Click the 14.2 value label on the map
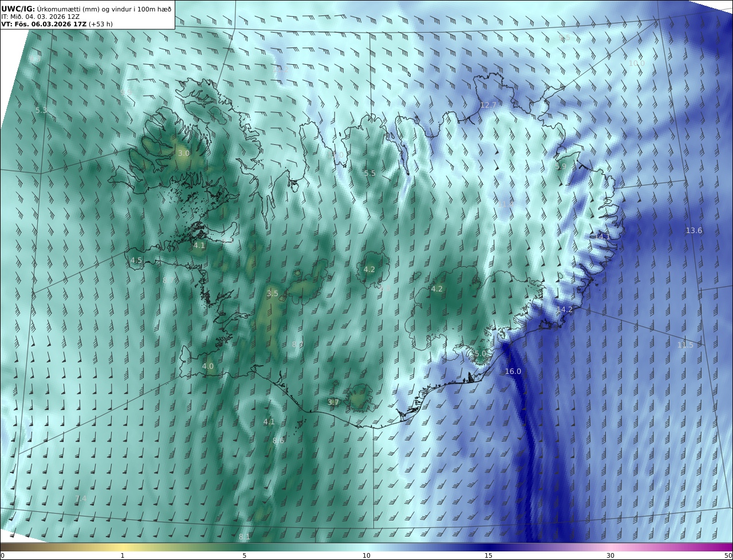Image resolution: width=733 pixels, height=560 pixels. [x=564, y=310]
